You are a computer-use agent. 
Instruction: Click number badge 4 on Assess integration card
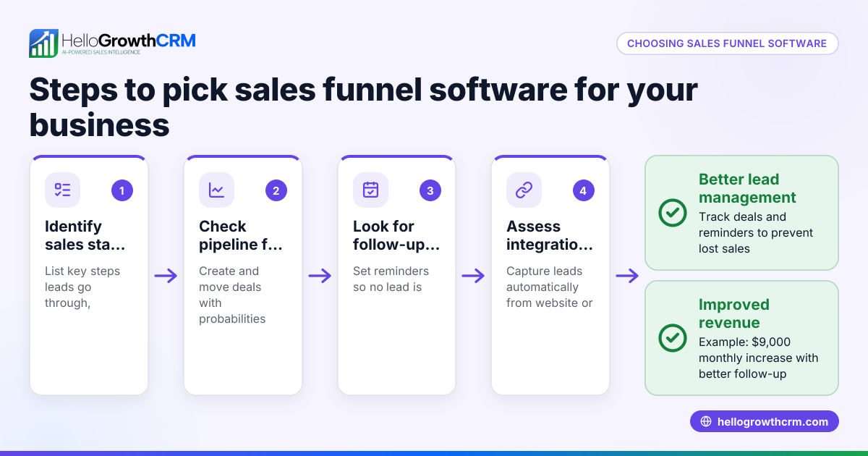584,190
